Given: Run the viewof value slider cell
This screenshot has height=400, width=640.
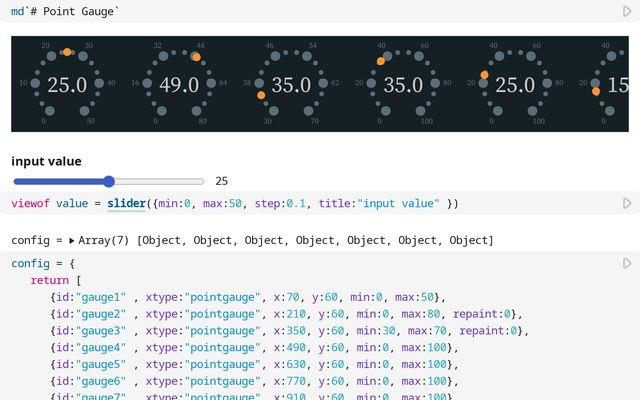Looking at the screenshot, I should tap(627, 203).
